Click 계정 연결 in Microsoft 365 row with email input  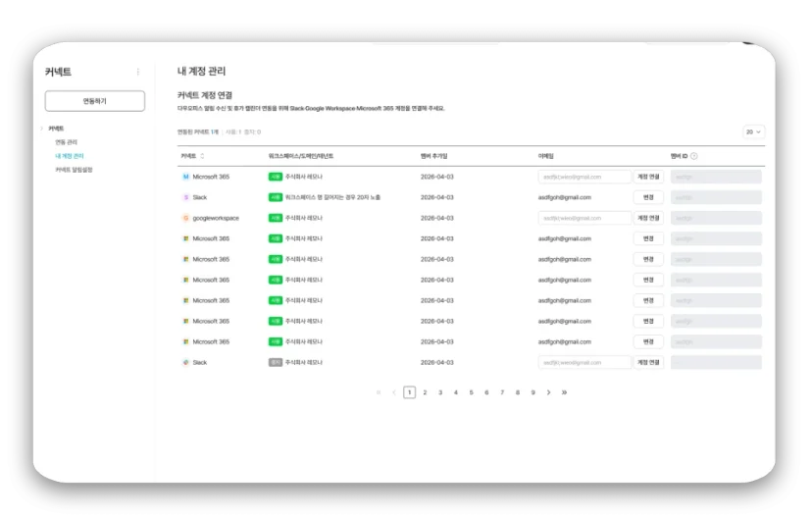point(648,177)
